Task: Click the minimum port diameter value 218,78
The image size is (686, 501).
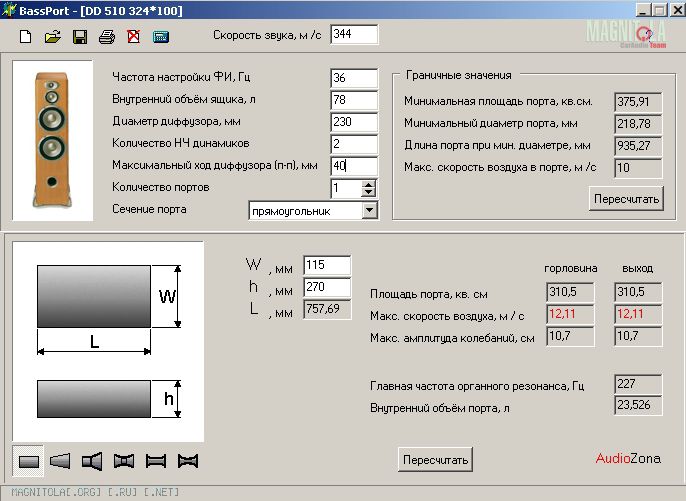Action: click(638, 124)
